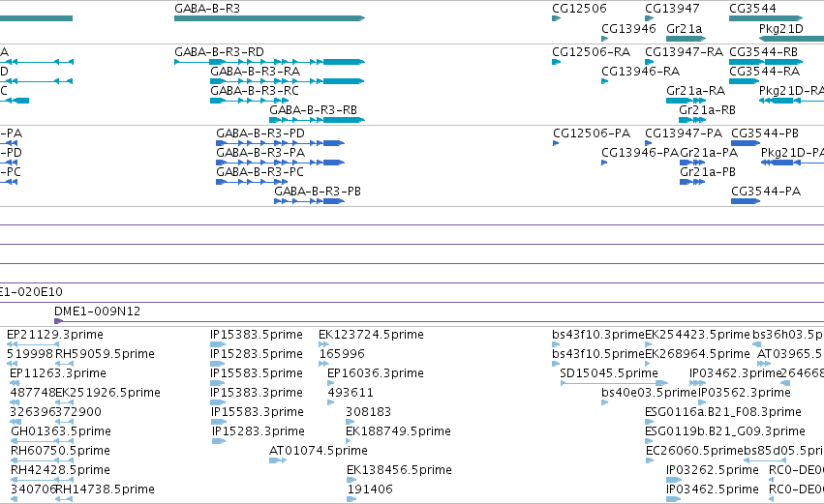Click the GABA-B-R3 gene label
This screenshot has width=824, height=504.
[x=207, y=9]
